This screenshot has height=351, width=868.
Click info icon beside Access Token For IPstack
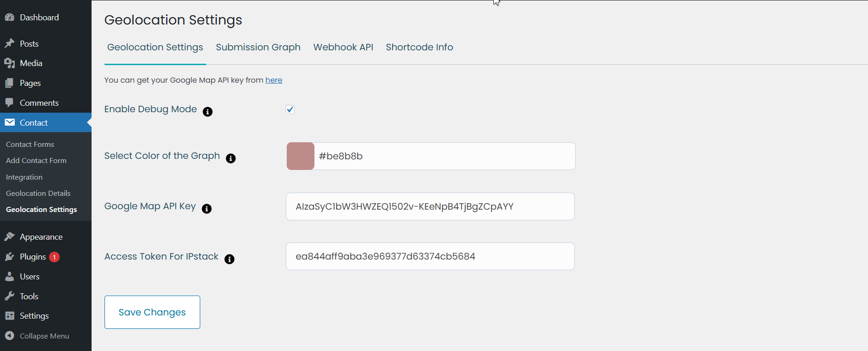tap(229, 259)
